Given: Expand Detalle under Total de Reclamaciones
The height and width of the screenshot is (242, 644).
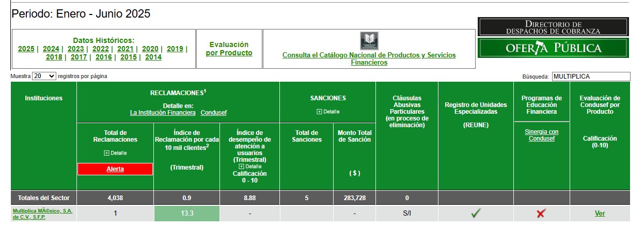Looking at the screenshot, I should click(115, 153).
